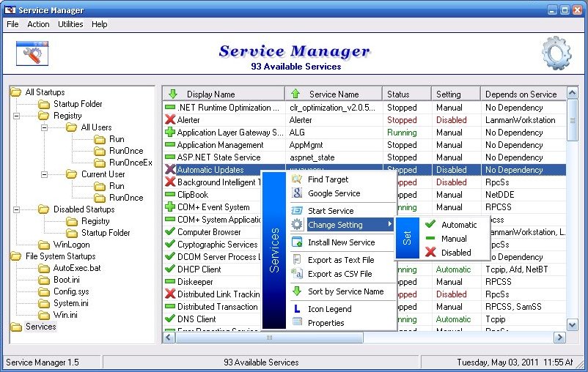
Task: Click the red X icon beside Alerter
Action: click(170, 120)
